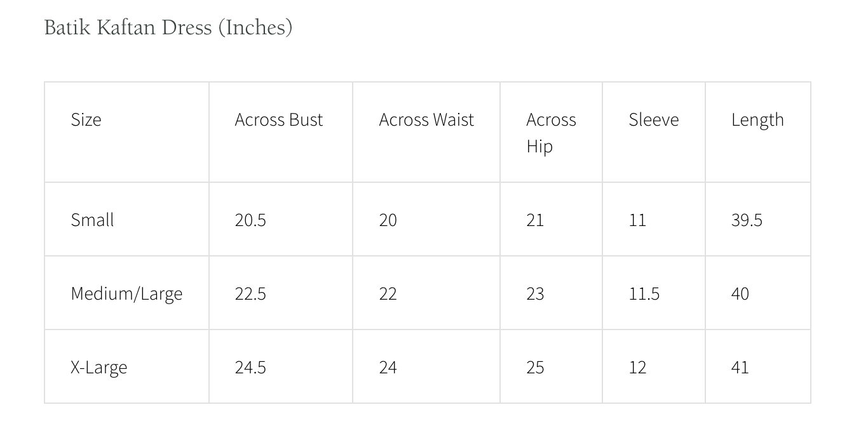This screenshot has height=433, width=868.
Task: Select the 12 sleeve value for X-Large
Action: [637, 367]
